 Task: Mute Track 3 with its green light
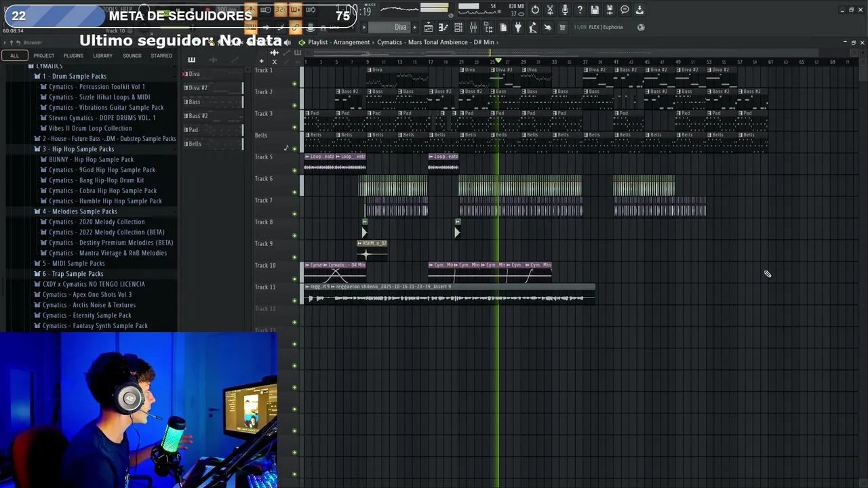pyautogui.click(x=294, y=127)
